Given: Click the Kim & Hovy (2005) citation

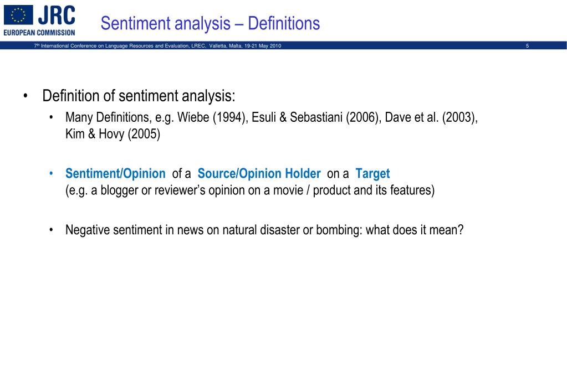Looking at the screenshot, I should pos(113,134).
